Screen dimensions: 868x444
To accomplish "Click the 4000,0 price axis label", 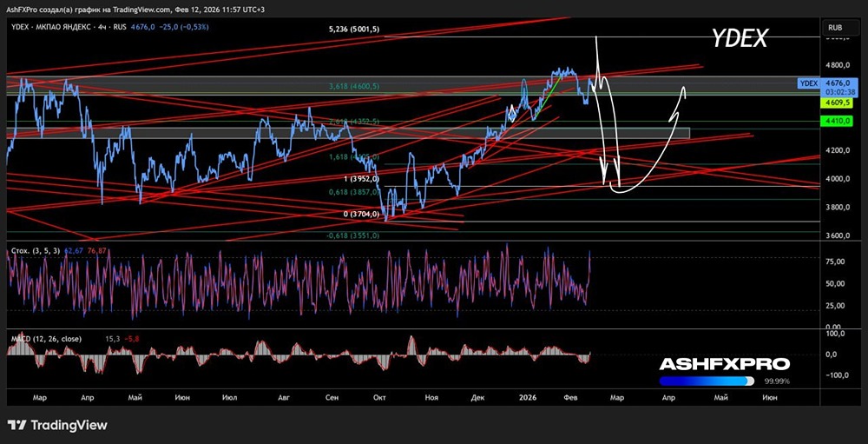I will [838, 178].
